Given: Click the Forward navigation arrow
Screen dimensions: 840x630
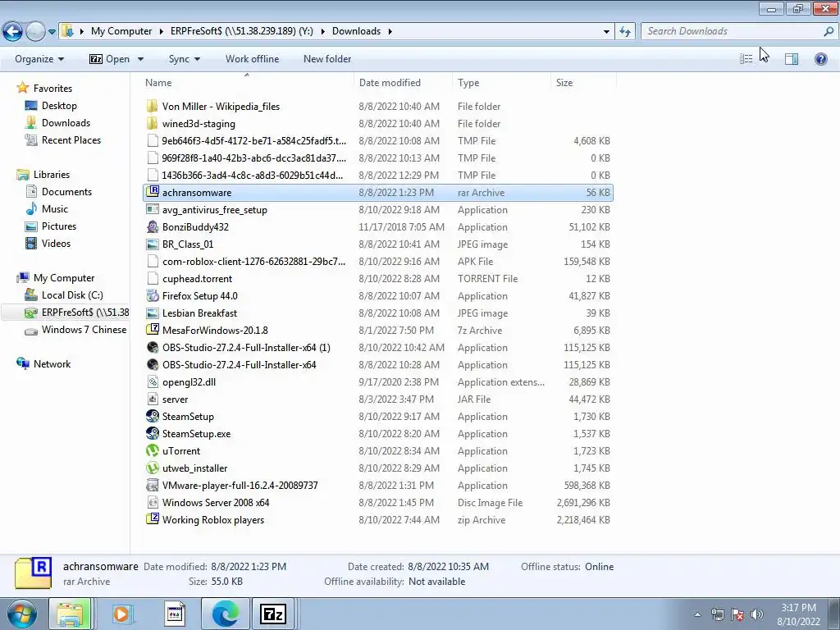Looking at the screenshot, I should [x=35, y=32].
